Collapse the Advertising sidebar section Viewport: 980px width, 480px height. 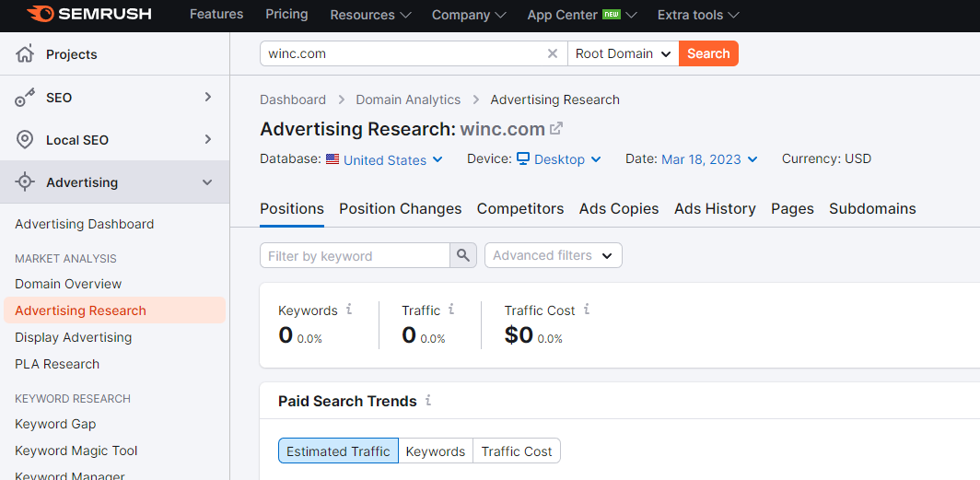click(x=207, y=182)
